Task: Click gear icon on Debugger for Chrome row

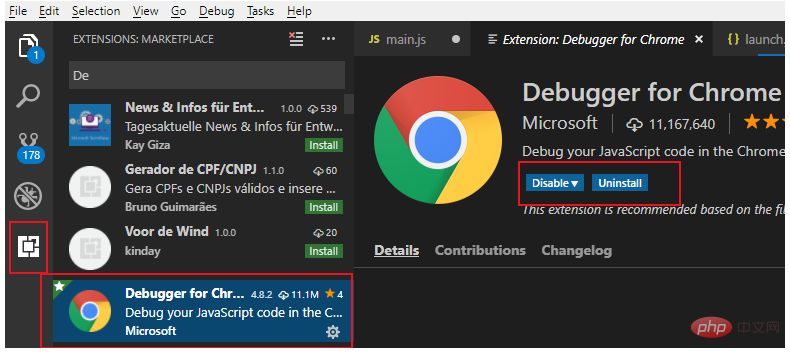Action: pos(333,332)
